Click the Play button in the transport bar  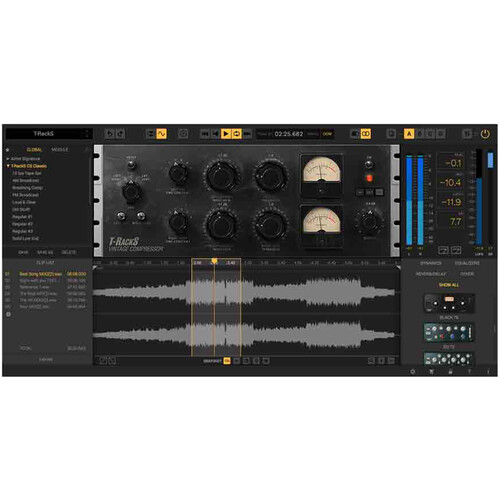click(226, 134)
